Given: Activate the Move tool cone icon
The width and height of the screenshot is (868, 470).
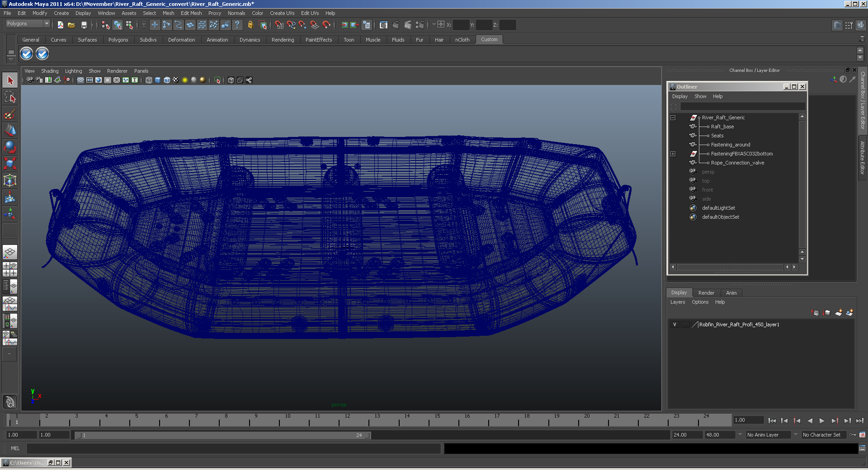Looking at the screenshot, I should (10, 131).
